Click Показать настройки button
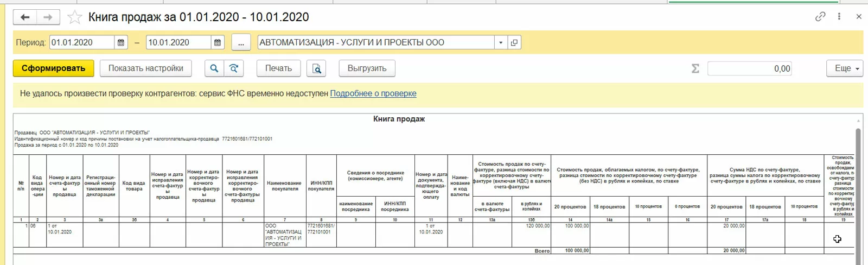 (146, 68)
